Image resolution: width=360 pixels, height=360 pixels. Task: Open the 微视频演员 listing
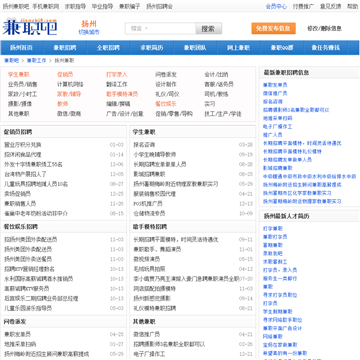(x=147, y=259)
